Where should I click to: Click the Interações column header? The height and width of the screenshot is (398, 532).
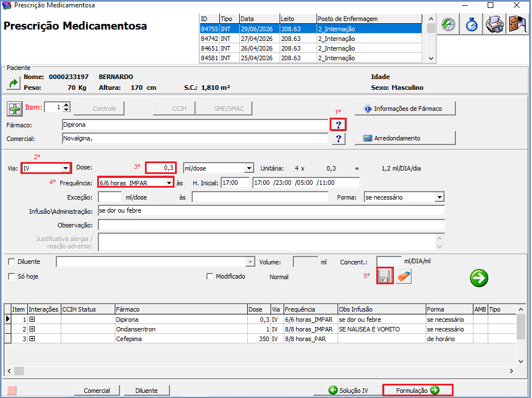pos(44,309)
